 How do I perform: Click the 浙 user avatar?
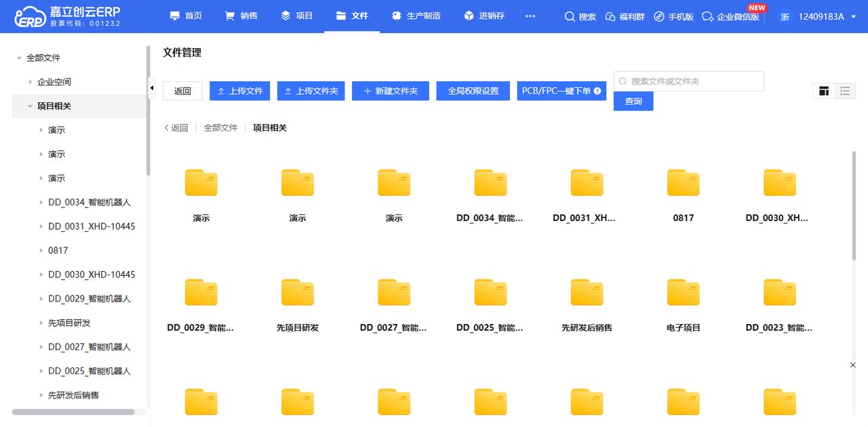pos(785,16)
